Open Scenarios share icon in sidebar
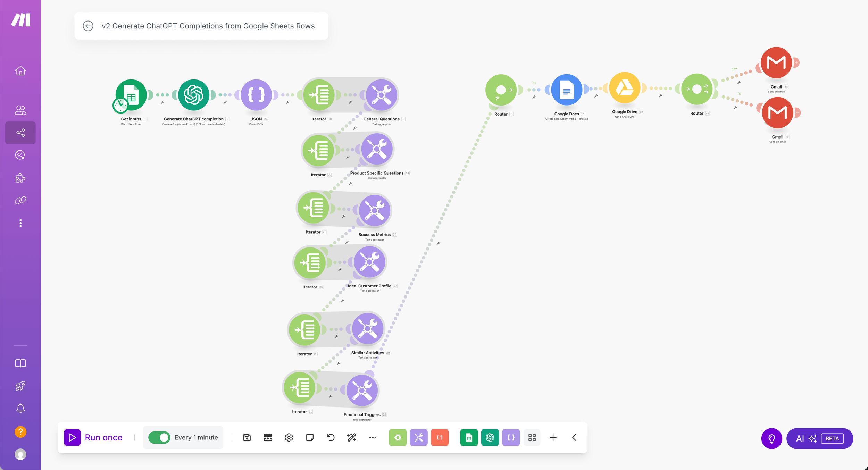 (20, 133)
